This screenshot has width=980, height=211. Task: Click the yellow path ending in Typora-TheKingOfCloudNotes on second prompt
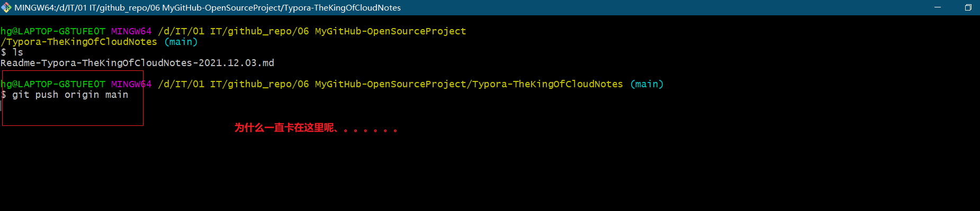tap(391, 84)
